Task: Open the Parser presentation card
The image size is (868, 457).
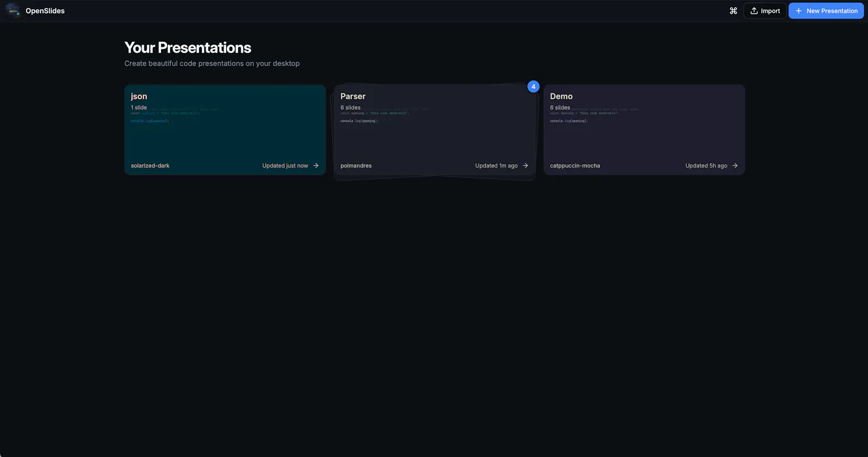Action: [435, 130]
